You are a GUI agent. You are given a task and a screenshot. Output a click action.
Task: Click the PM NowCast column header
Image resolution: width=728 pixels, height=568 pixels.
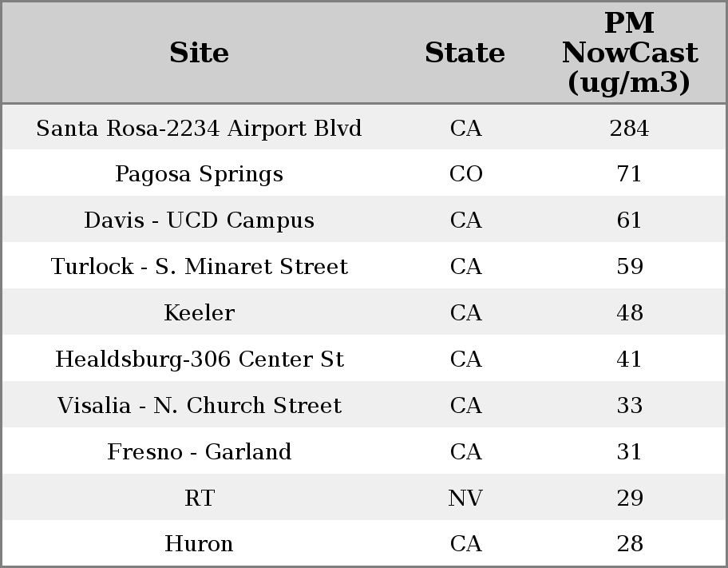[629, 53]
